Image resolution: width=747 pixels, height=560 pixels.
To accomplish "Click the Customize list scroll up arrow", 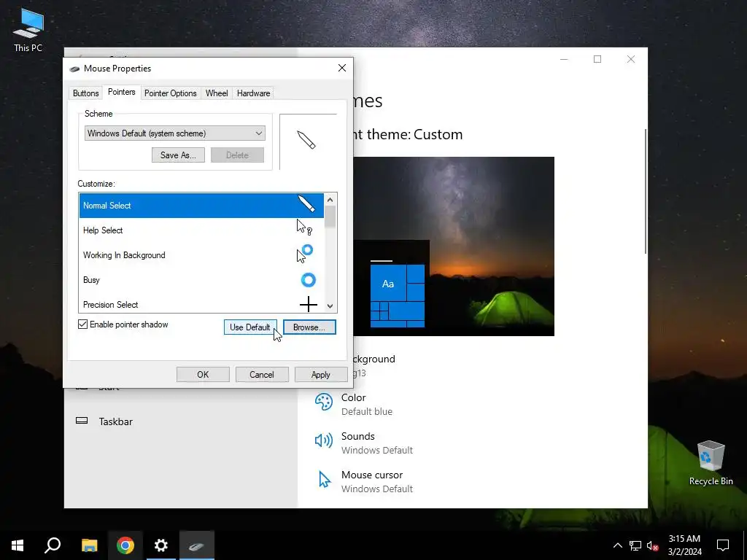I will point(330,199).
